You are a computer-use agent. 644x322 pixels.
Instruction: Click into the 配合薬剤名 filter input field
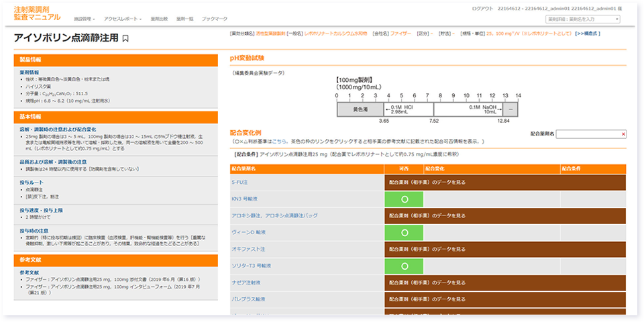coord(587,134)
